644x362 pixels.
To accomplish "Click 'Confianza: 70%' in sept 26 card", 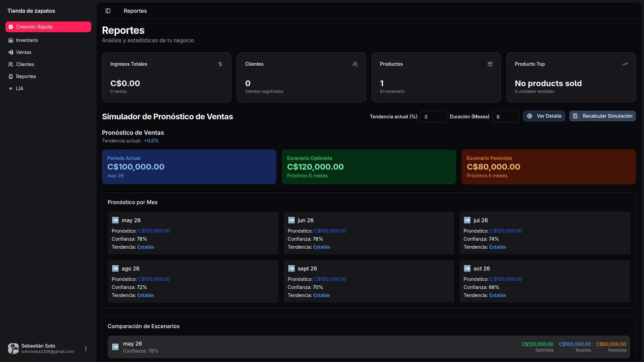I will (x=305, y=287).
